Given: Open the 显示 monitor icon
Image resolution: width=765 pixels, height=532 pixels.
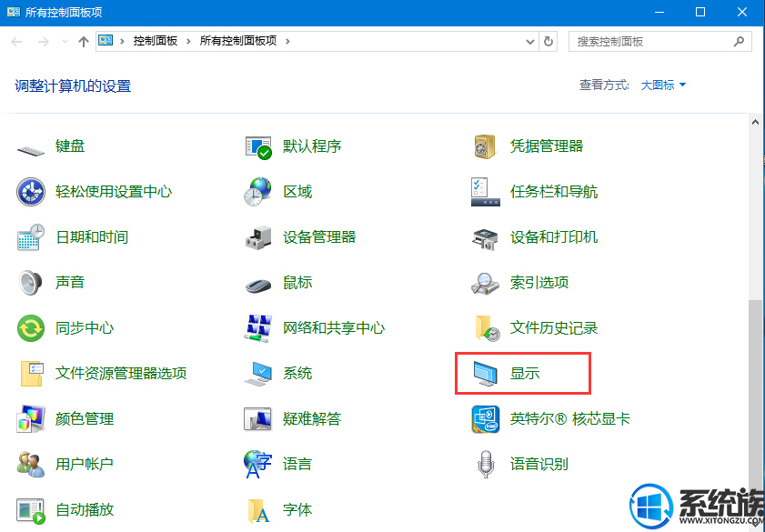Looking at the screenshot, I should pyautogui.click(x=486, y=374).
